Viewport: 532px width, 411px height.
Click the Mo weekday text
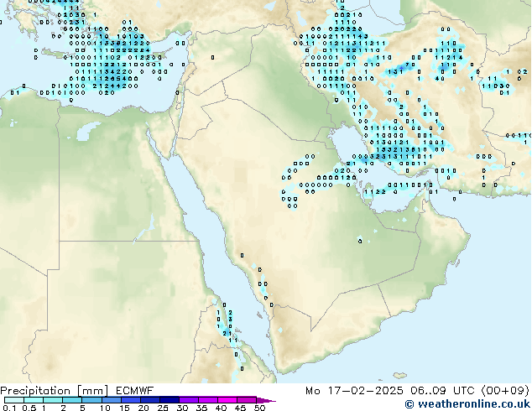[x=312, y=391]
